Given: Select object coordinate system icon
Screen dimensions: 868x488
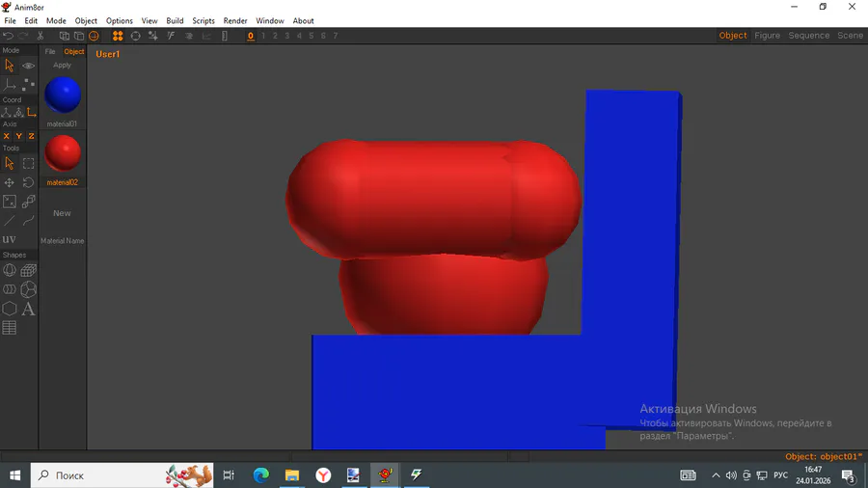Looking at the screenshot, I should click(19, 112).
